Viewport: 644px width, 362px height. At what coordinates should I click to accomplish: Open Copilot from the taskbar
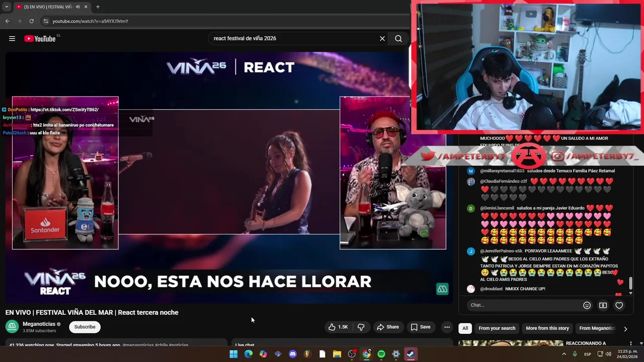(x=263, y=354)
